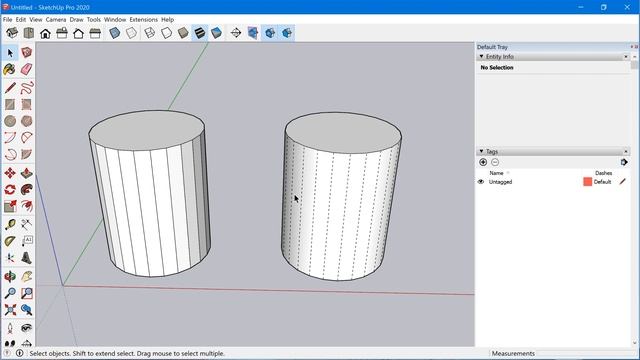Open the File menu
The image size is (640, 360).
pyautogui.click(x=7, y=20)
